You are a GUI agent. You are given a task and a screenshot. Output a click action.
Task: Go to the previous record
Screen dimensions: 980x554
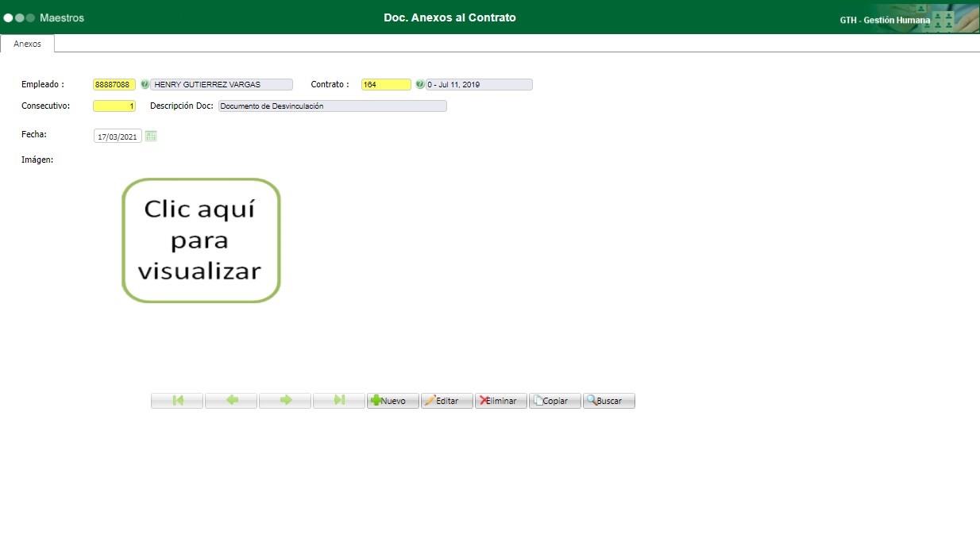230,400
